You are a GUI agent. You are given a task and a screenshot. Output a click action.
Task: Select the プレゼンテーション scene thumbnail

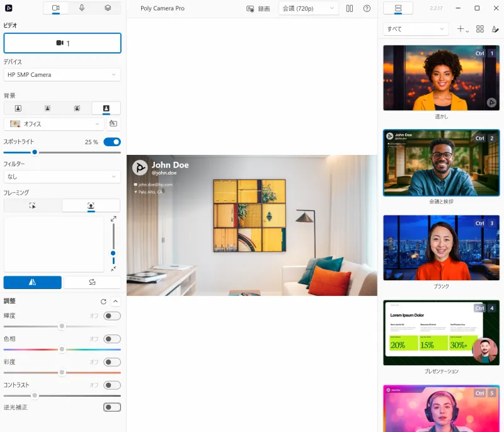pos(442,333)
